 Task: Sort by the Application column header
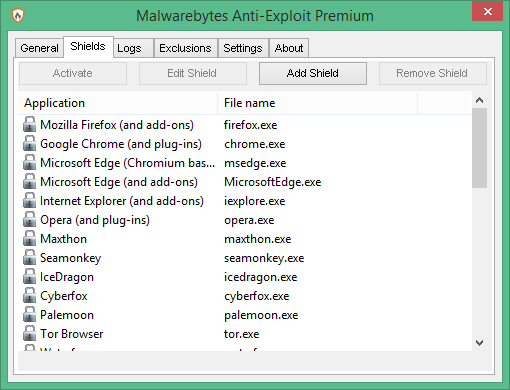118,103
